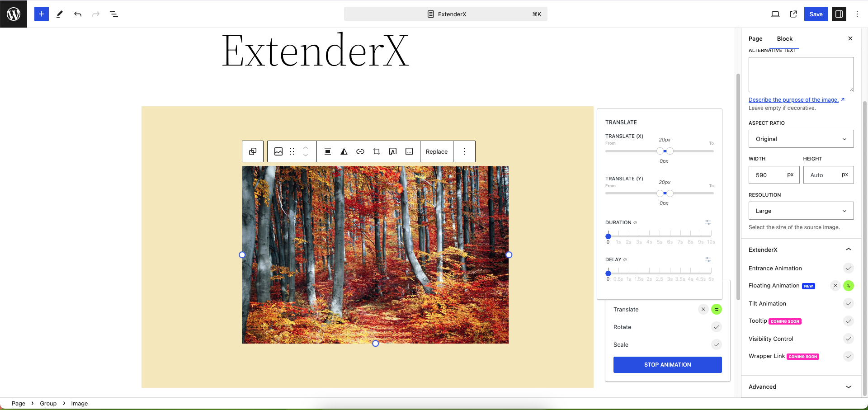Click the image's right resize handle
868x410 pixels.
click(509, 255)
